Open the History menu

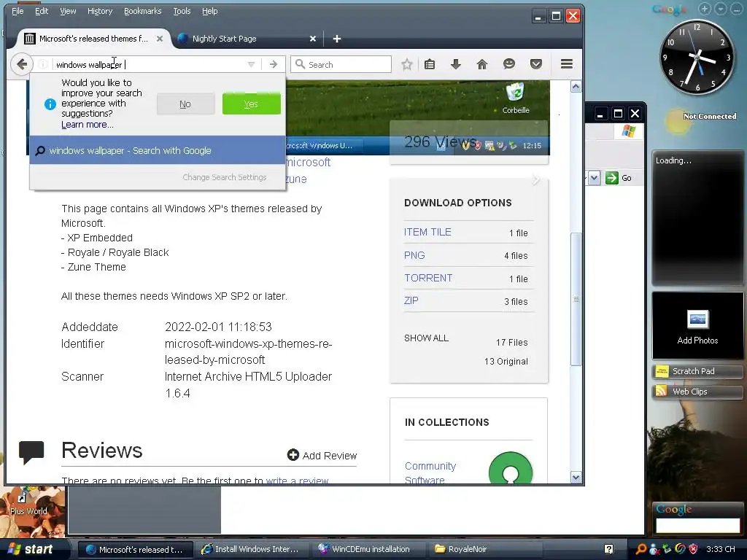click(100, 11)
